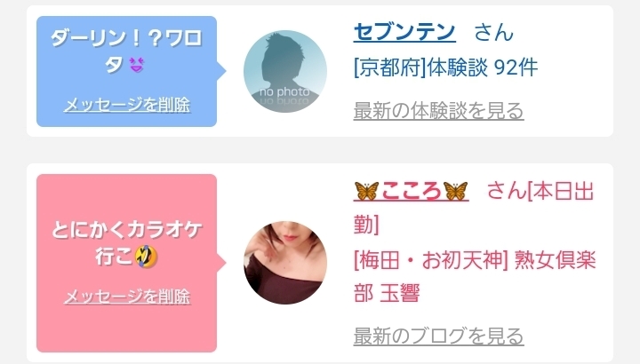Delete the ダーリン！？ワロタ message
Viewport: 640px width, 364px height.
point(127,105)
